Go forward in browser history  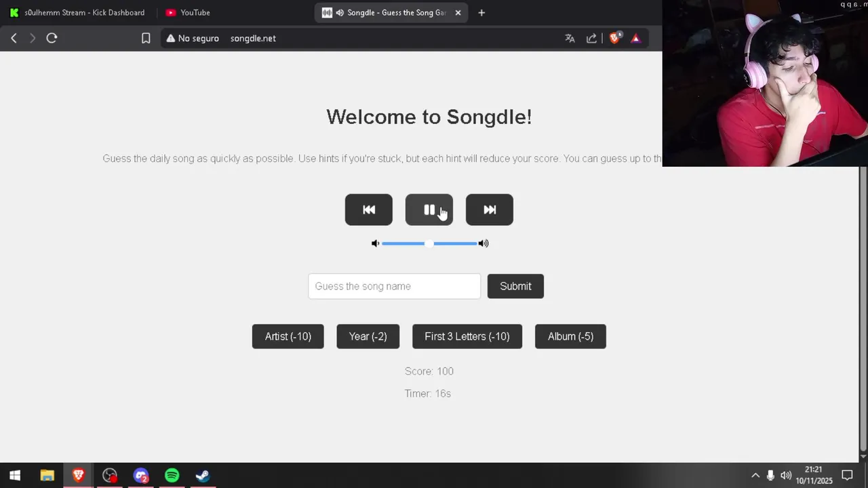tap(32, 38)
